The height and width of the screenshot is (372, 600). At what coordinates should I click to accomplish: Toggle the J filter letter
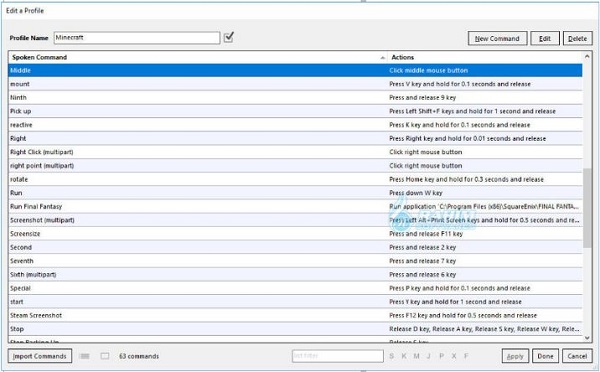[x=429, y=356]
